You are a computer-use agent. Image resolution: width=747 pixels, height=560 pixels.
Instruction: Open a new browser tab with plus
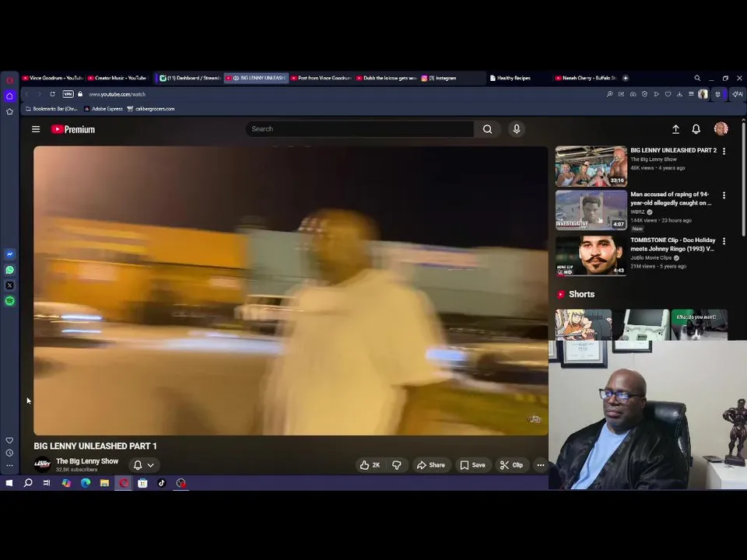point(626,78)
